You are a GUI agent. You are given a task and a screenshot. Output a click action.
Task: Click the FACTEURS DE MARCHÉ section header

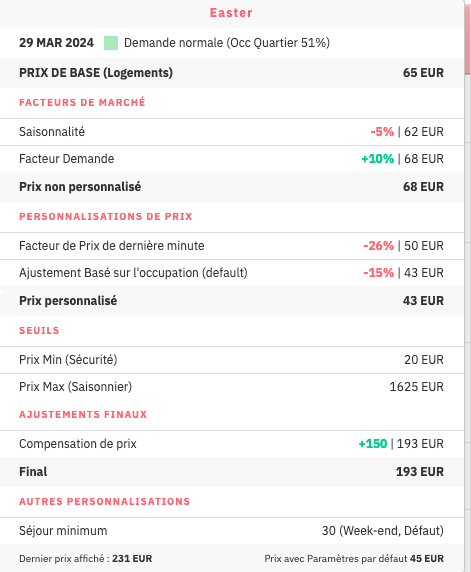click(x=82, y=103)
